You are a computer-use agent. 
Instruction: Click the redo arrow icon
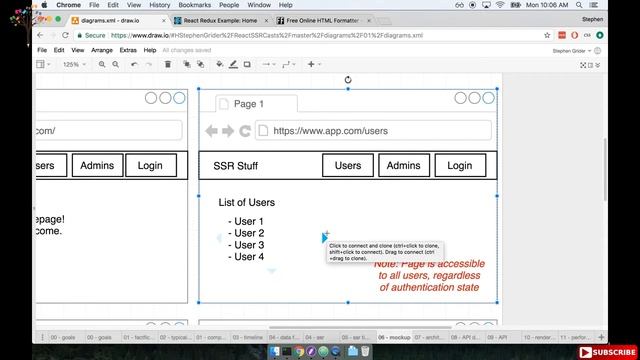[149, 64]
